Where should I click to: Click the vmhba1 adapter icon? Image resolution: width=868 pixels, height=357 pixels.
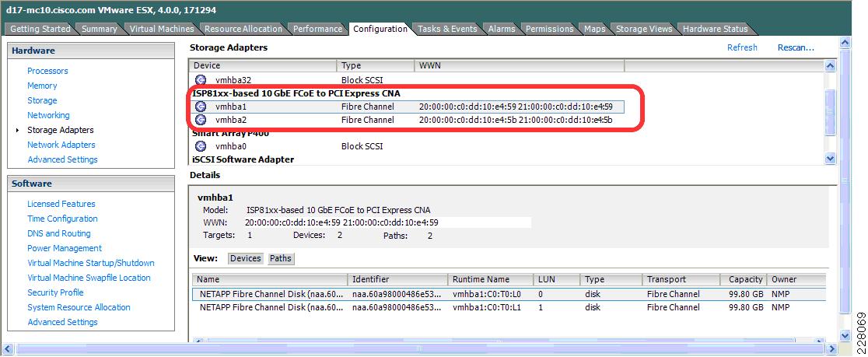pos(201,107)
